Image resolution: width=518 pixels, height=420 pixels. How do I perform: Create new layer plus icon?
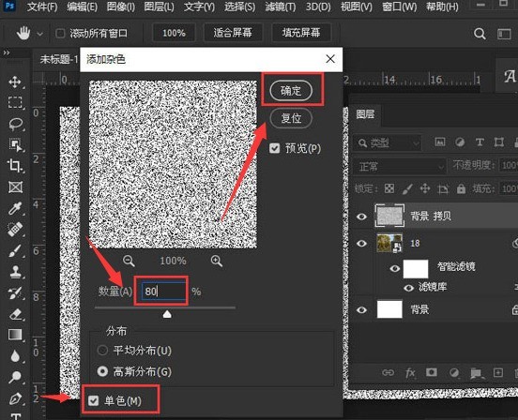click(x=498, y=372)
